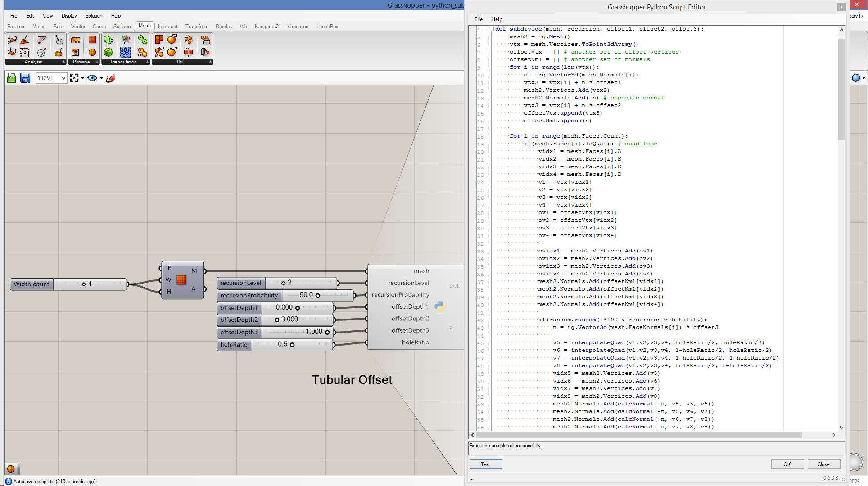The width and height of the screenshot is (868, 486).
Task: Click OK in the Python Script Editor
Action: pyautogui.click(x=787, y=464)
